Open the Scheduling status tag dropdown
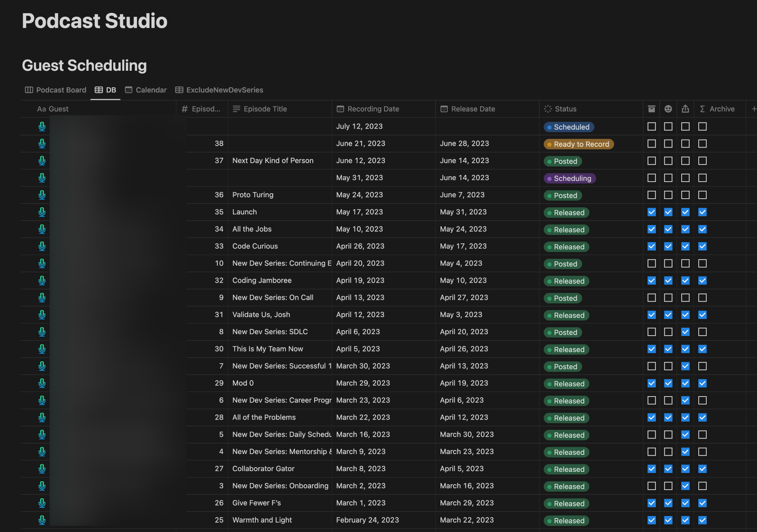The image size is (757, 532). point(570,178)
